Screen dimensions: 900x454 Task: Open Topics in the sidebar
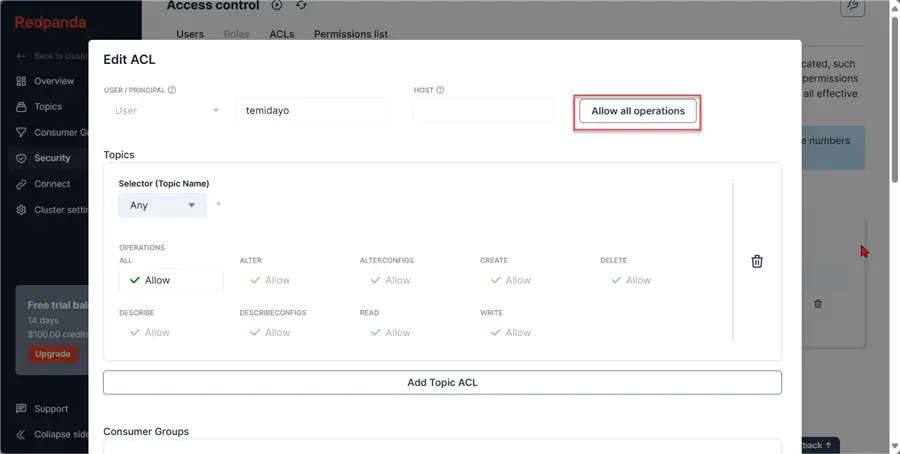click(x=48, y=107)
